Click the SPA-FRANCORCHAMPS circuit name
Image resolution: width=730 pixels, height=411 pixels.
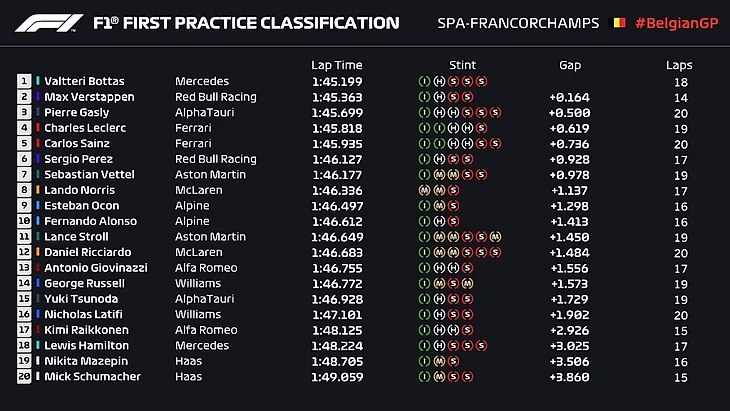tap(520, 22)
